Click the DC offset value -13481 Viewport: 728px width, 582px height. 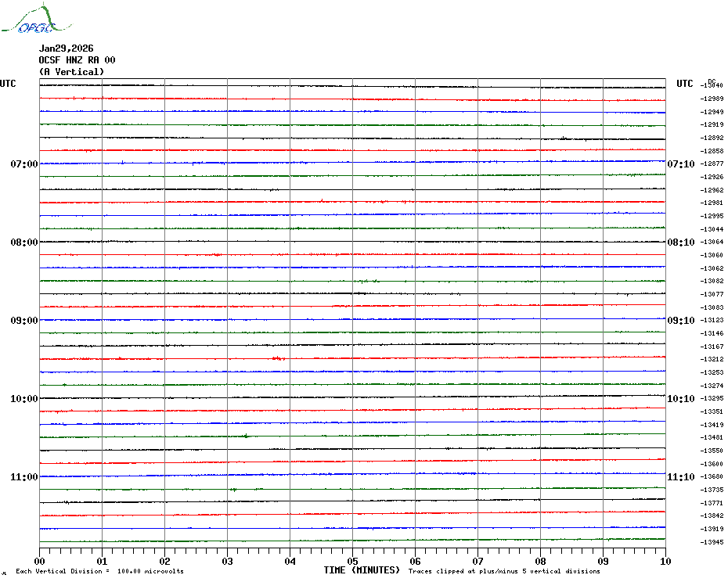712,437
